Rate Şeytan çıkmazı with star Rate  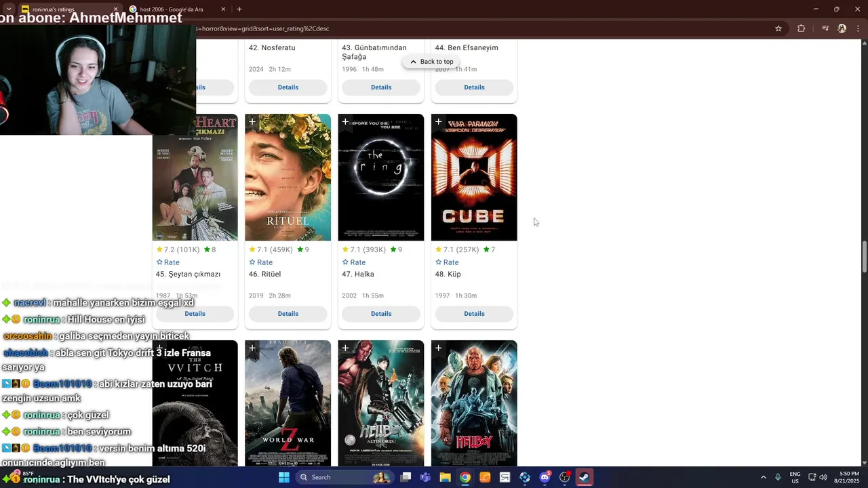[x=167, y=262]
